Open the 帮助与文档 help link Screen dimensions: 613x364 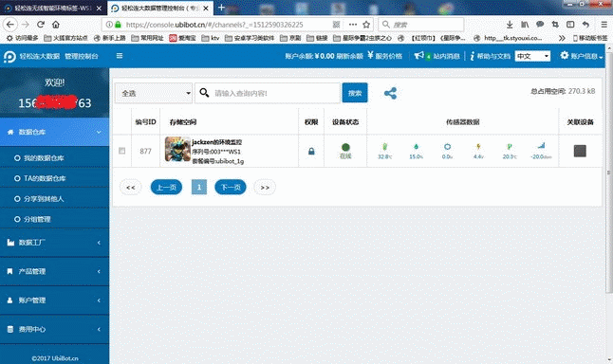(x=493, y=56)
